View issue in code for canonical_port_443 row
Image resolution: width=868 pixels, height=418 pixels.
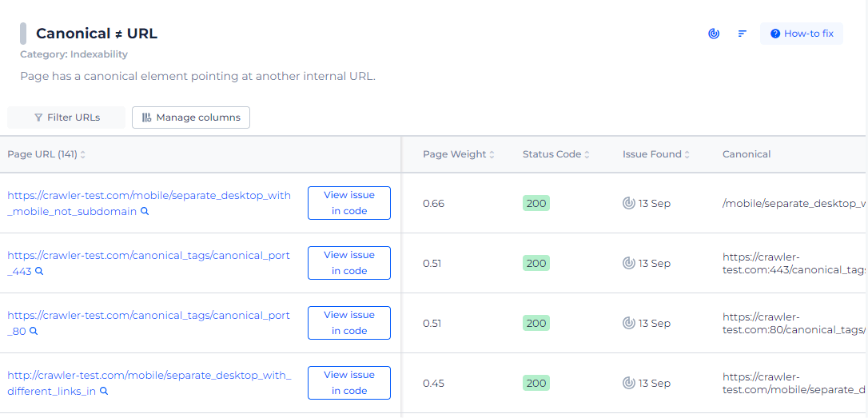(349, 263)
